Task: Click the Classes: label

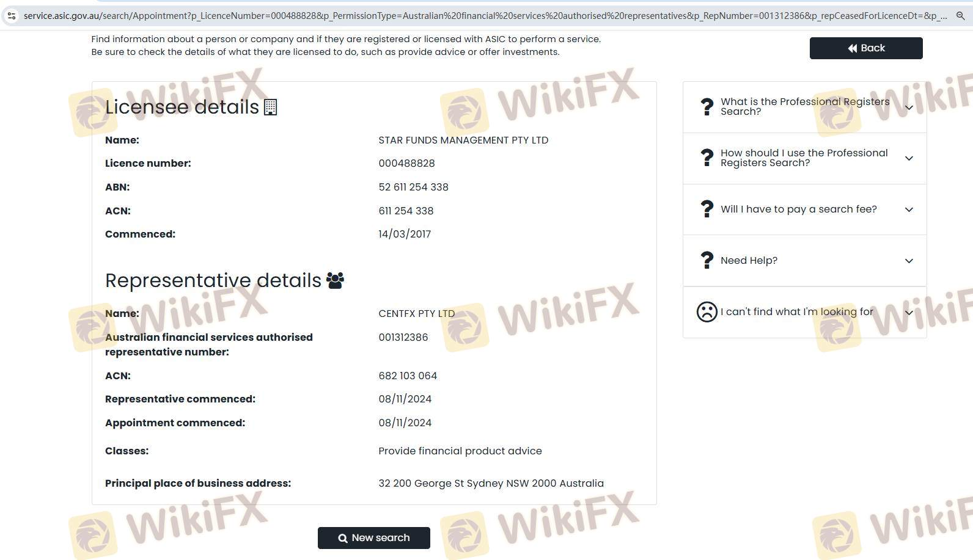Action: click(127, 451)
